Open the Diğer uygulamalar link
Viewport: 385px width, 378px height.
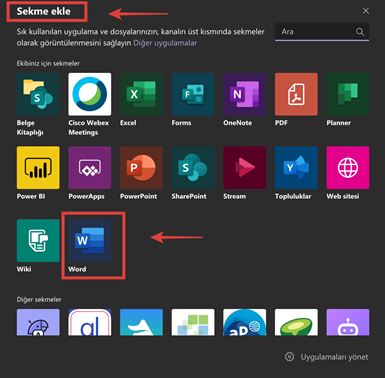point(165,43)
